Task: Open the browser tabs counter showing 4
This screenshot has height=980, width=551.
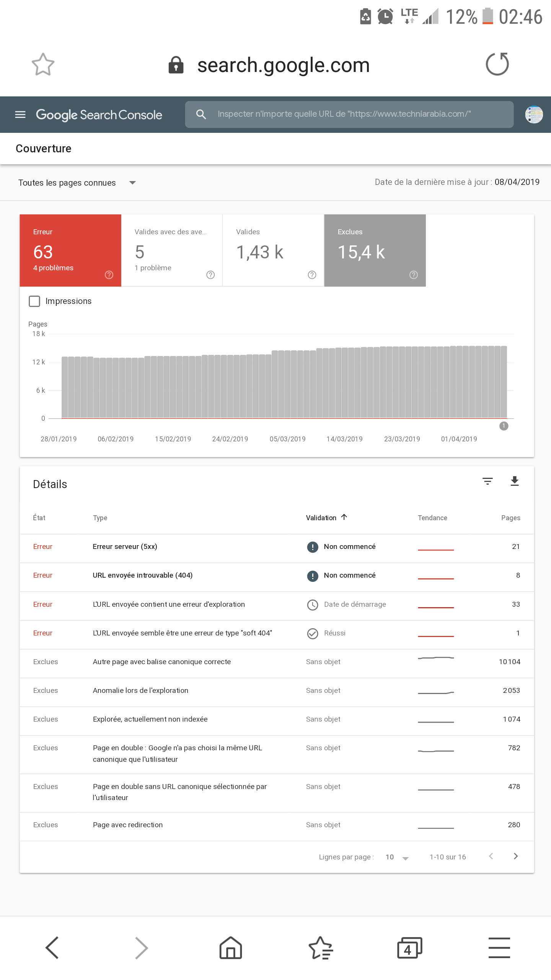Action: 409,948
